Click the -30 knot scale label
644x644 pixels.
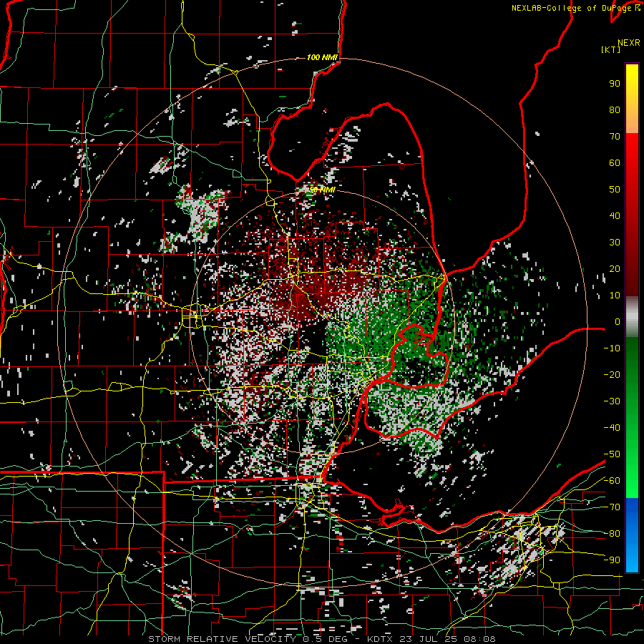pyautogui.click(x=612, y=401)
